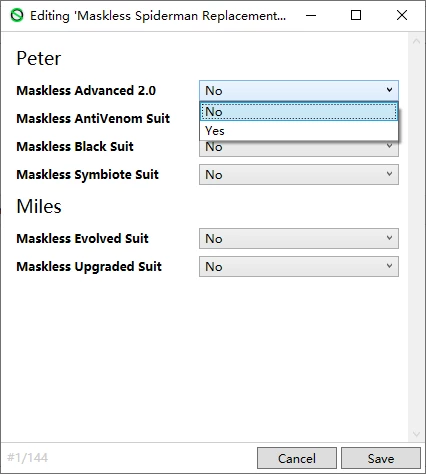
Task: Collapse the Maskless Advanced 2.0 dropdown
Action: (x=299, y=91)
